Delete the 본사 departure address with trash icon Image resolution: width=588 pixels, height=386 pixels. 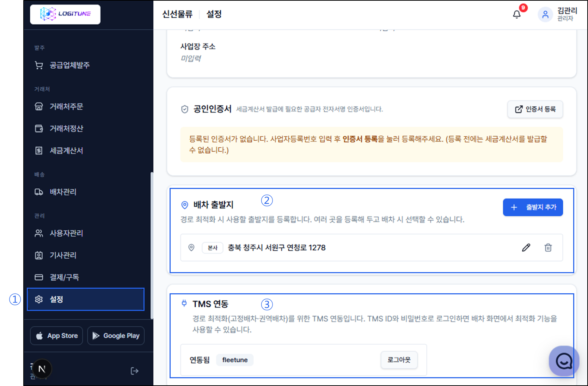pyautogui.click(x=548, y=247)
